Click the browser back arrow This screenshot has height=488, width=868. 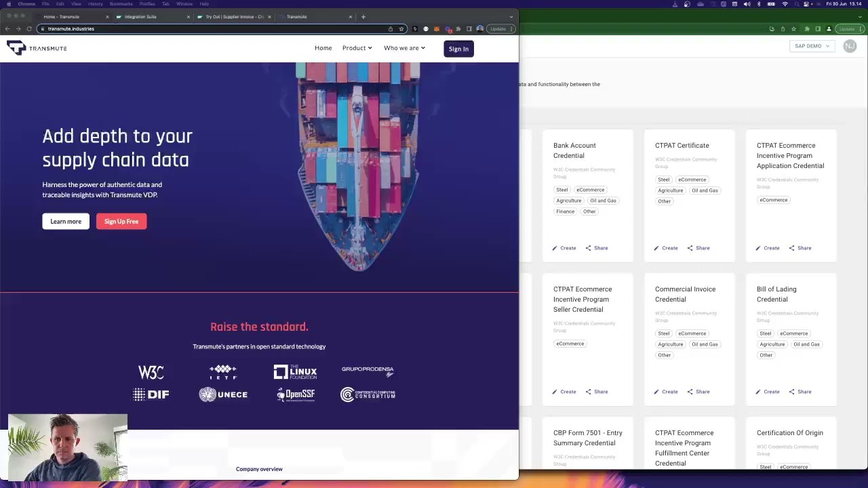7,28
